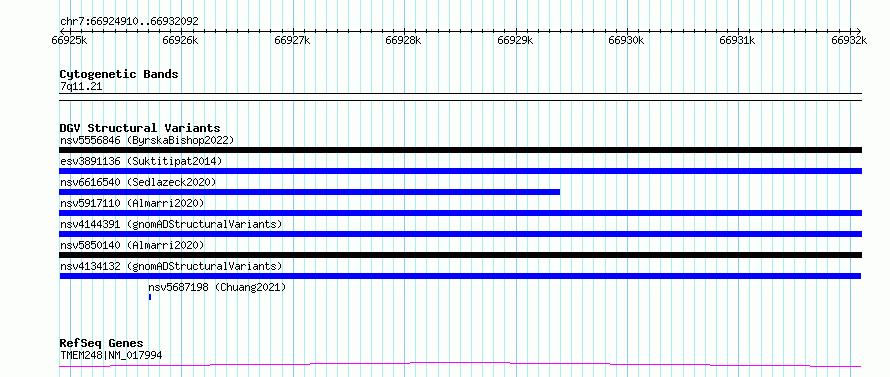Viewport: 890px width, 377px height.
Task: Click the 66925k ruler tick label
Action: click(69, 40)
